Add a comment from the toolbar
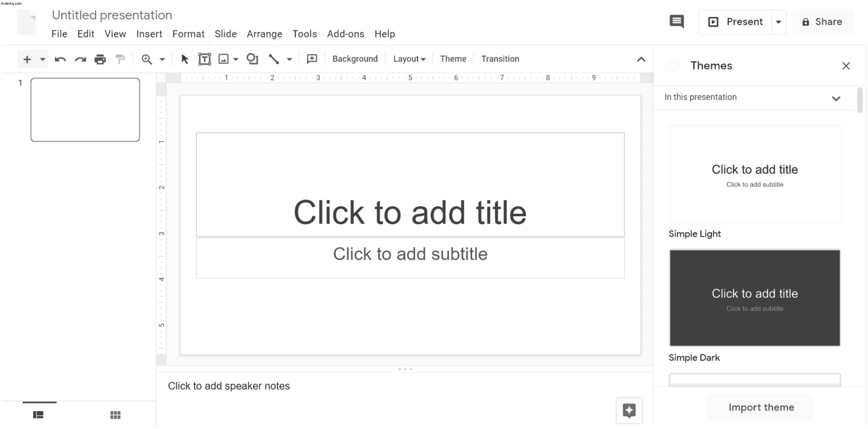Screen dimensions: 868x429 312,59
